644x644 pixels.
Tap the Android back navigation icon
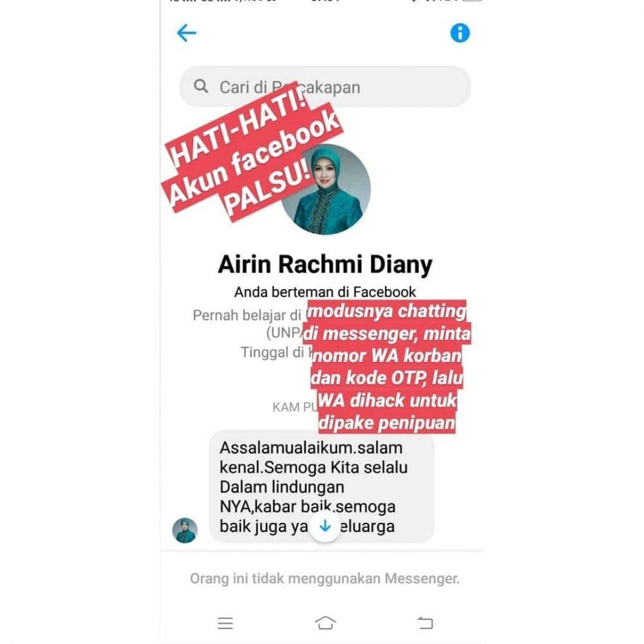click(x=425, y=623)
